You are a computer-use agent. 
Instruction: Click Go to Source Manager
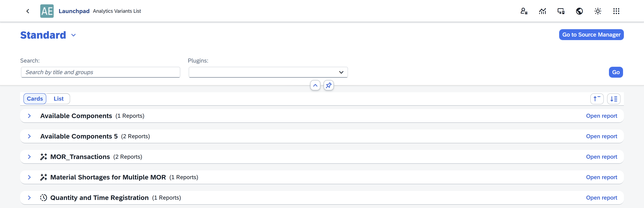click(x=591, y=35)
